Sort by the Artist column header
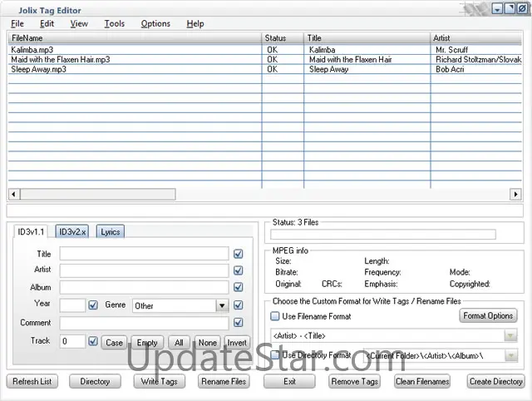Screen dimensions: 532x401 click(x=476, y=38)
